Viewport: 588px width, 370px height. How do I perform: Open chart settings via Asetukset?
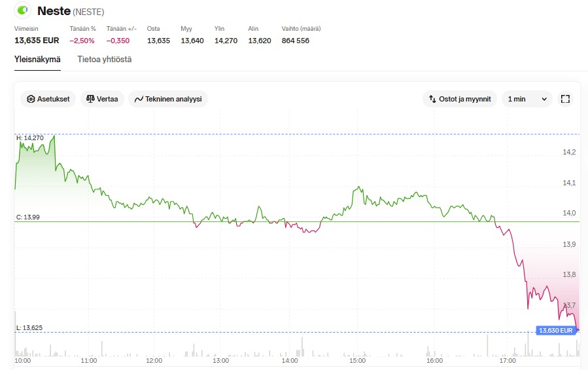[48, 99]
